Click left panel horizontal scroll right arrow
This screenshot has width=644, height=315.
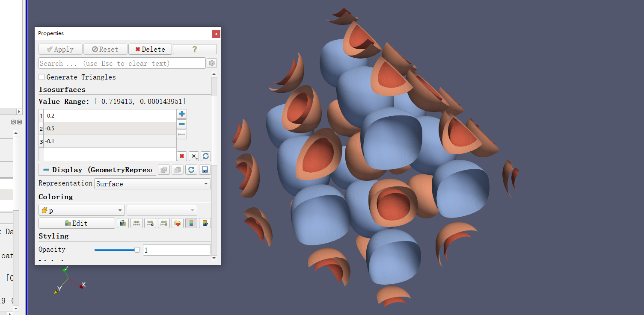click(x=19, y=112)
